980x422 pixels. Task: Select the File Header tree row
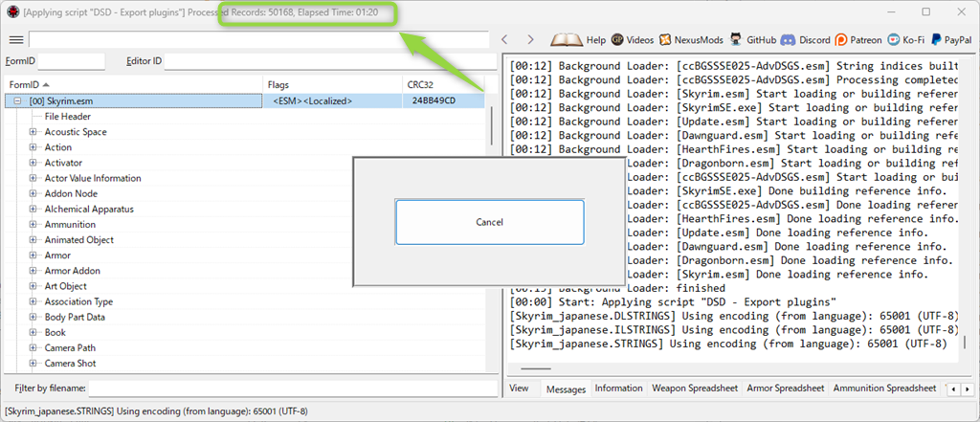[68, 117]
